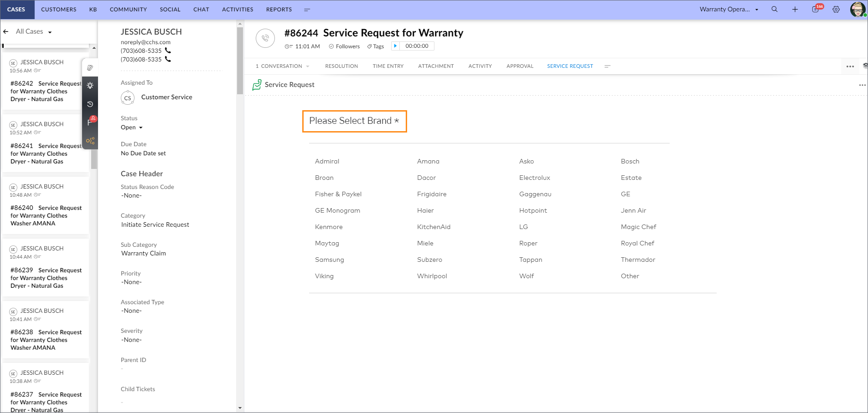Image resolution: width=868 pixels, height=413 pixels.
Task: Select the Service Request tab
Action: tap(570, 66)
